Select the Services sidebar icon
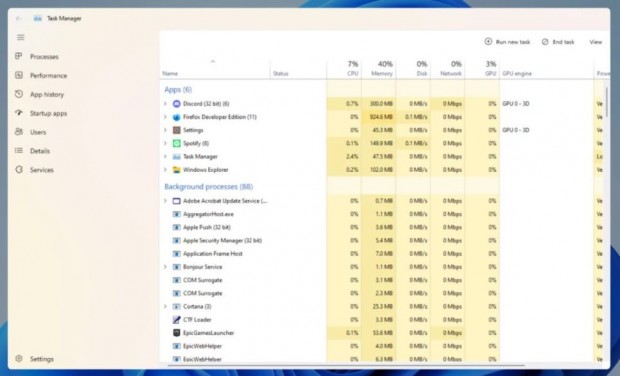 pos(19,170)
